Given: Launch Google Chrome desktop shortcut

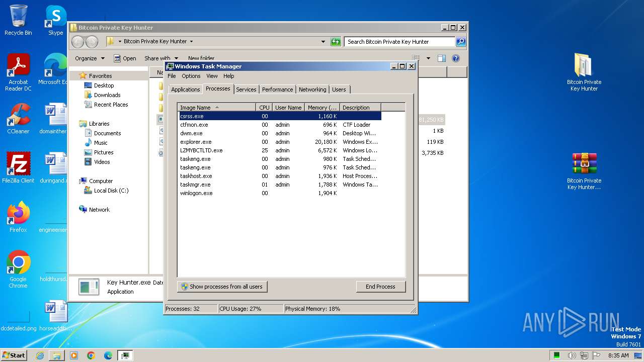Looking at the screenshot, I should click(18, 269).
